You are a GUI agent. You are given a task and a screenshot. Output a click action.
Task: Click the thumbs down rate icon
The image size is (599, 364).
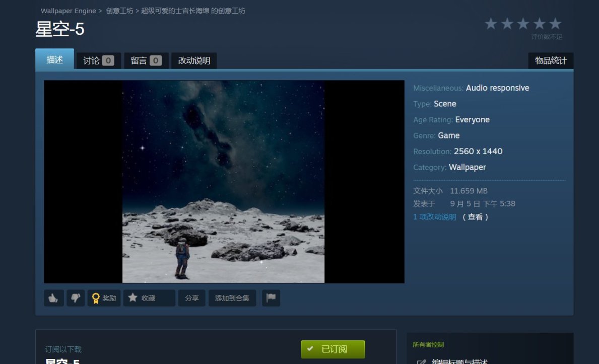(x=76, y=298)
